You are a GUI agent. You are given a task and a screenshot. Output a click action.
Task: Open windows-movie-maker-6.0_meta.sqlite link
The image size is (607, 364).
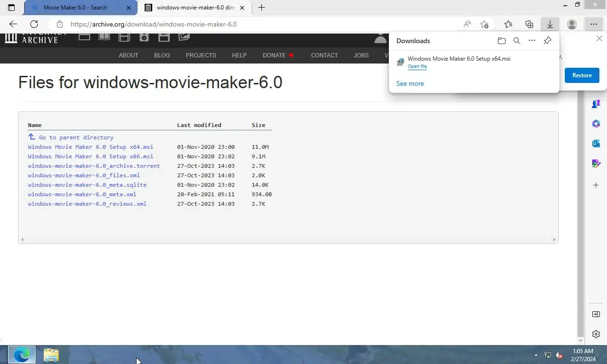[x=87, y=185]
